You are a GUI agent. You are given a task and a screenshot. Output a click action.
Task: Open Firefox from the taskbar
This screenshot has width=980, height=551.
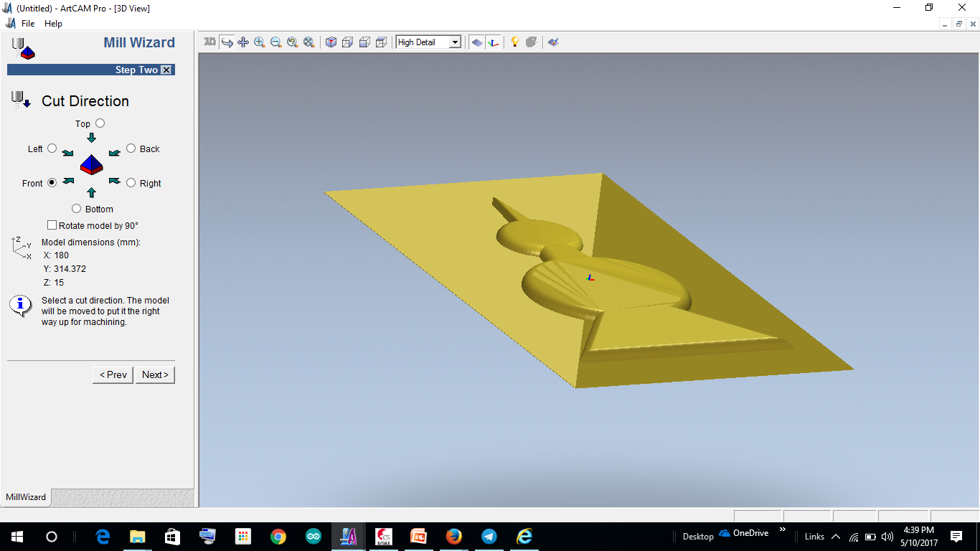[453, 537]
